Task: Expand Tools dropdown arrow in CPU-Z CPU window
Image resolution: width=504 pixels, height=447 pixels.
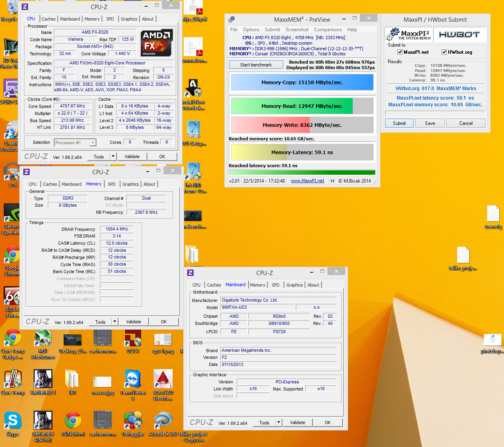Action: point(113,157)
